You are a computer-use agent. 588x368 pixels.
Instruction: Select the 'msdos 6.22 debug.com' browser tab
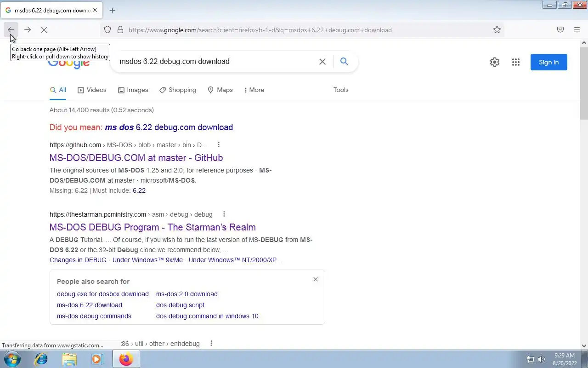(x=51, y=10)
